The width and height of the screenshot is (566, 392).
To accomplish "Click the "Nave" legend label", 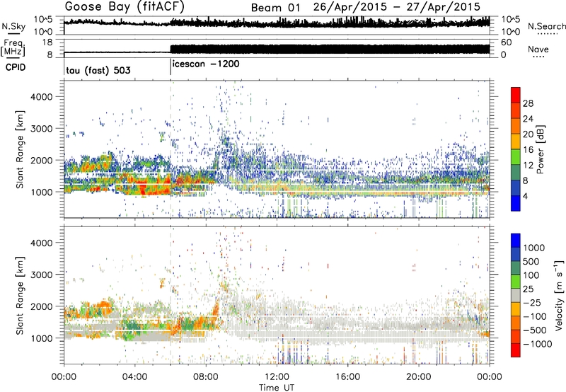I will [x=538, y=50].
